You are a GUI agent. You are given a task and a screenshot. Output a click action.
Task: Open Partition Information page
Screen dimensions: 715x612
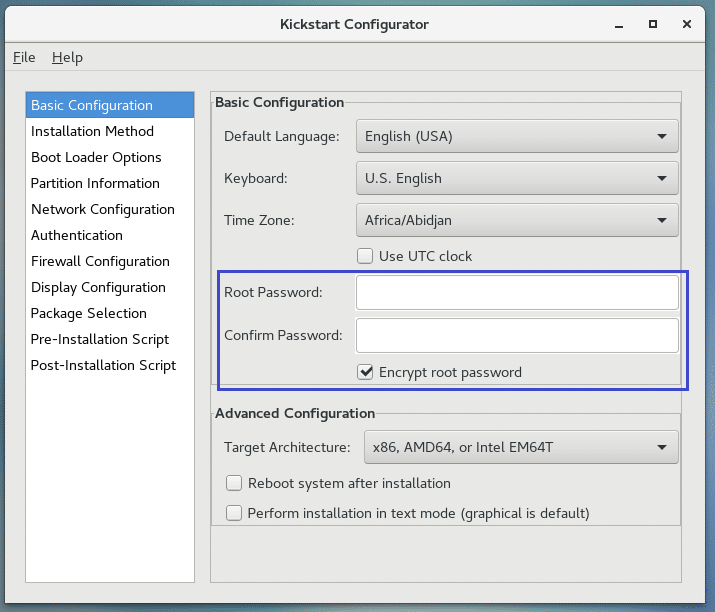coord(95,183)
